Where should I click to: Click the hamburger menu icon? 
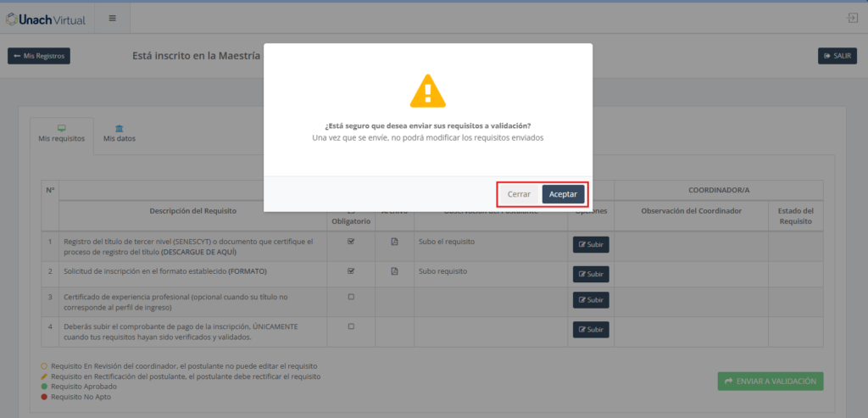[x=113, y=18]
